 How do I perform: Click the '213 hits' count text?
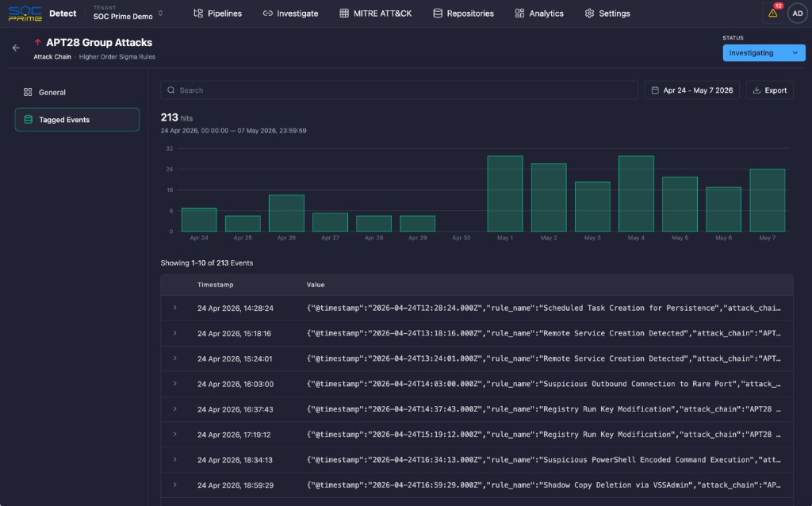click(x=177, y=117)
